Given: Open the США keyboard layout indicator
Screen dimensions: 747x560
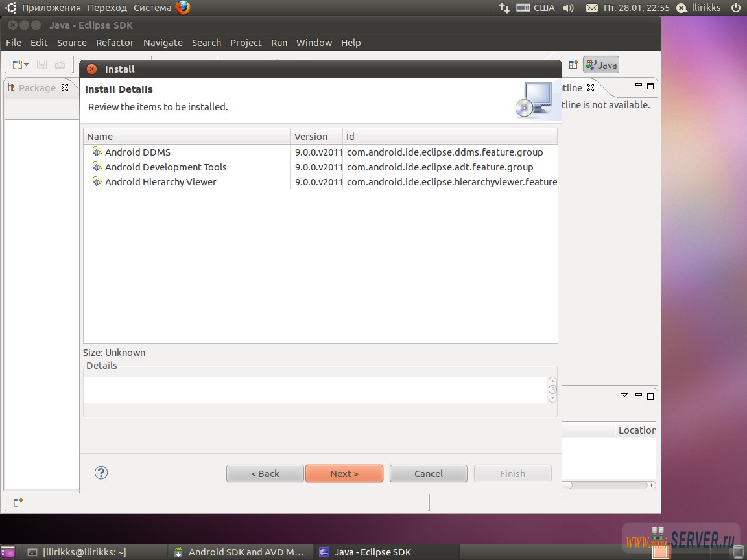Looking at the screenshot, I should (x=536, y=8).
